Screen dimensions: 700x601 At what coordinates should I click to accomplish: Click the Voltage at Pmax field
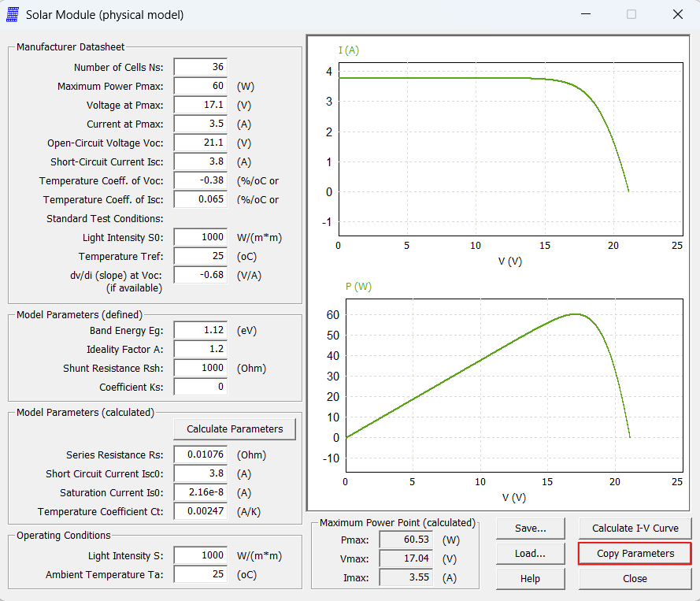click(x=201, y=105)
